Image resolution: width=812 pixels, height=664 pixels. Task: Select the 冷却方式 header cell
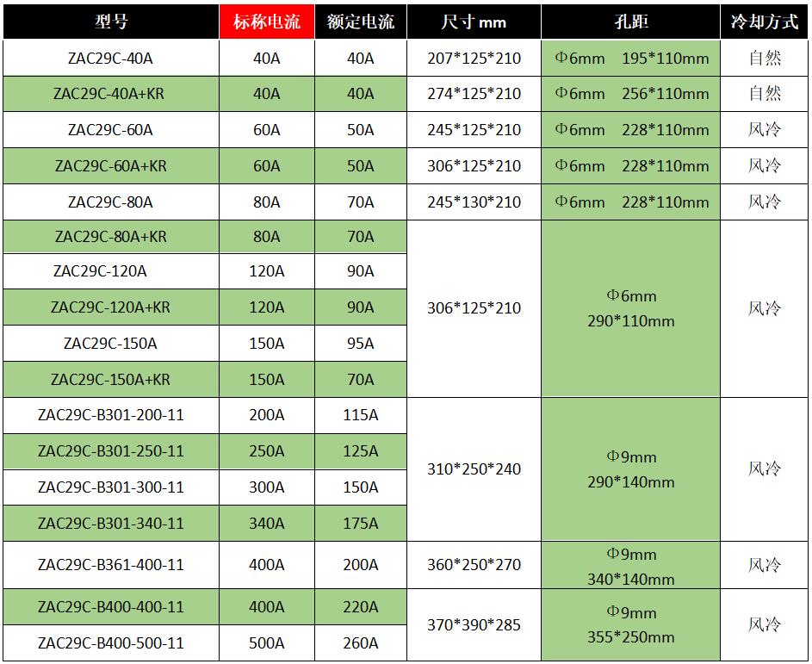pos(764,22)
